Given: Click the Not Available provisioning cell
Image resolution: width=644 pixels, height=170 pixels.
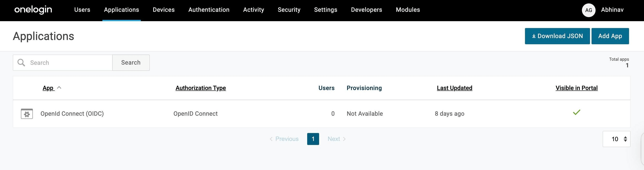Looking at the screenshot, I should click(x=365, y=114).
